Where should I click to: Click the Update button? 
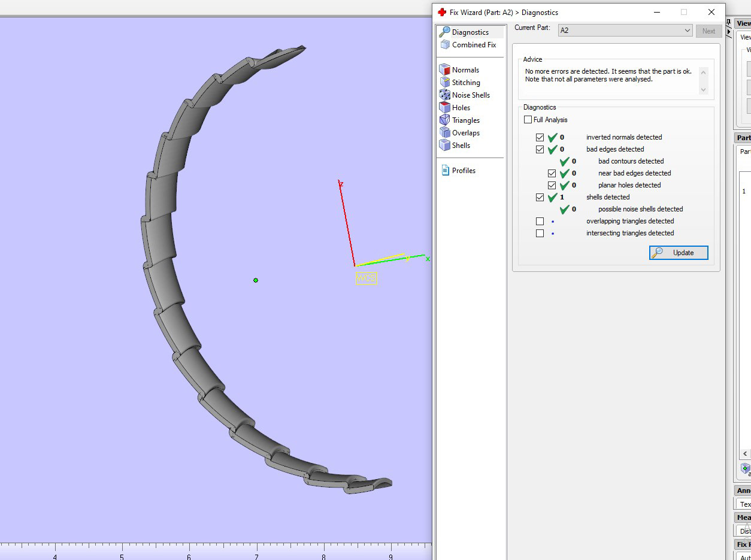pyautogui.click(x=679, y=253)
